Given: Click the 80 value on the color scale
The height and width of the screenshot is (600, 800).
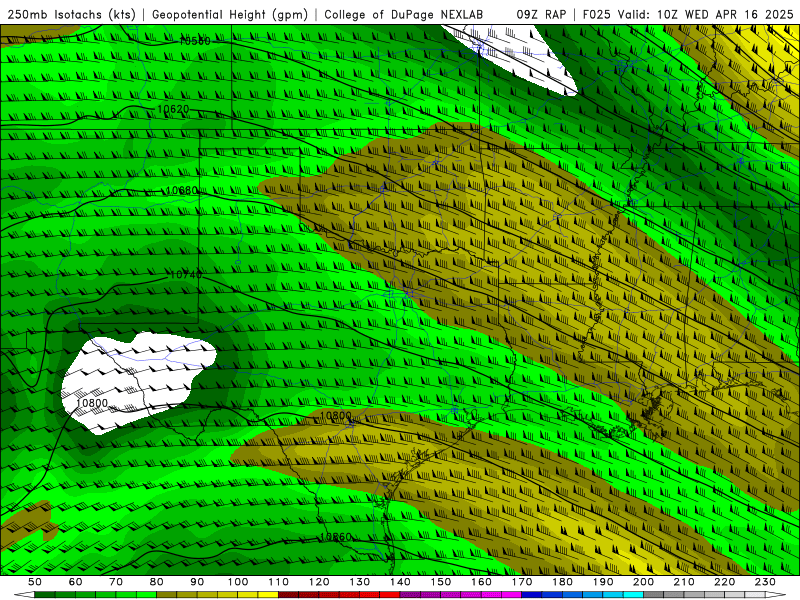Looking at the screenshot, I should coord(156,582).
